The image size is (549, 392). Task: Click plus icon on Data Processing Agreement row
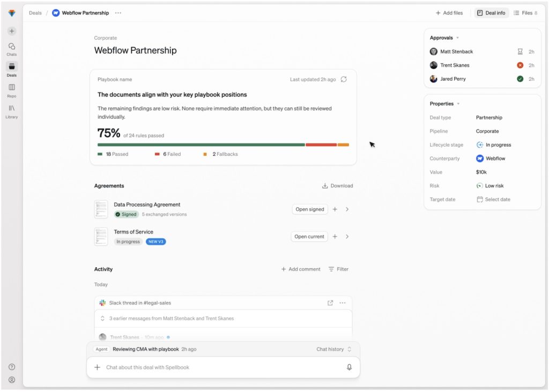click(x=335, y=209)
